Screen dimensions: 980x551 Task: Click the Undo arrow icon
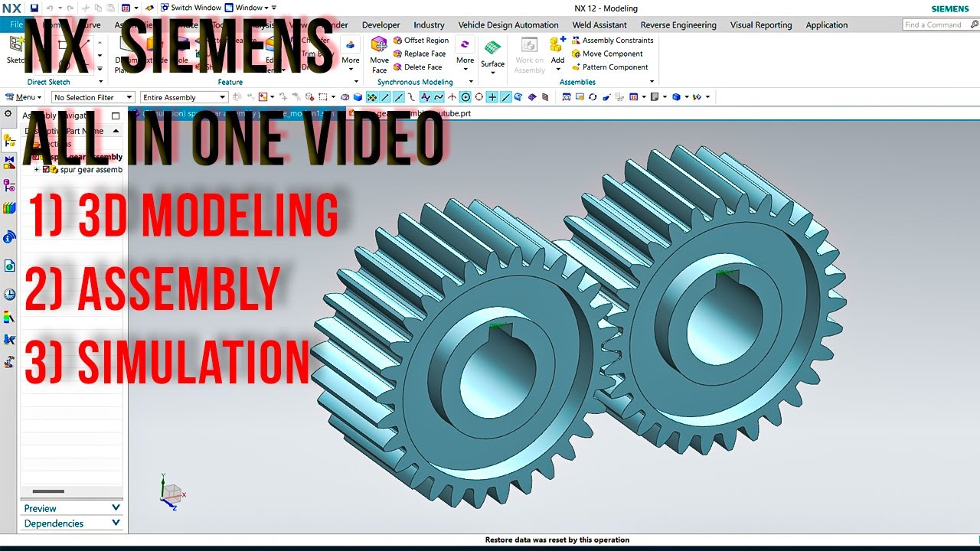[x=49, y=8]
